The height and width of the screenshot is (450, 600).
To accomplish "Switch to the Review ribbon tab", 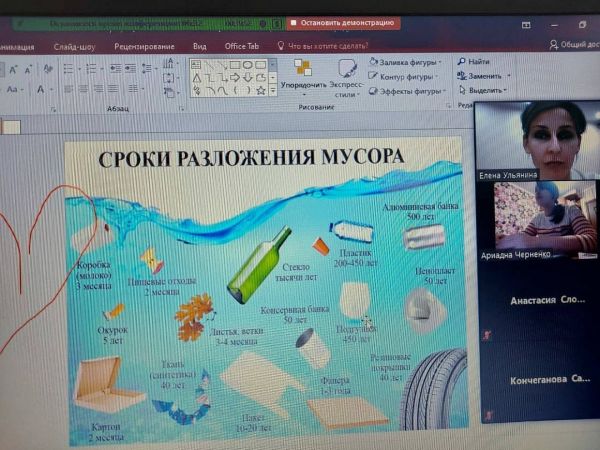I will [x=144, y=46].
